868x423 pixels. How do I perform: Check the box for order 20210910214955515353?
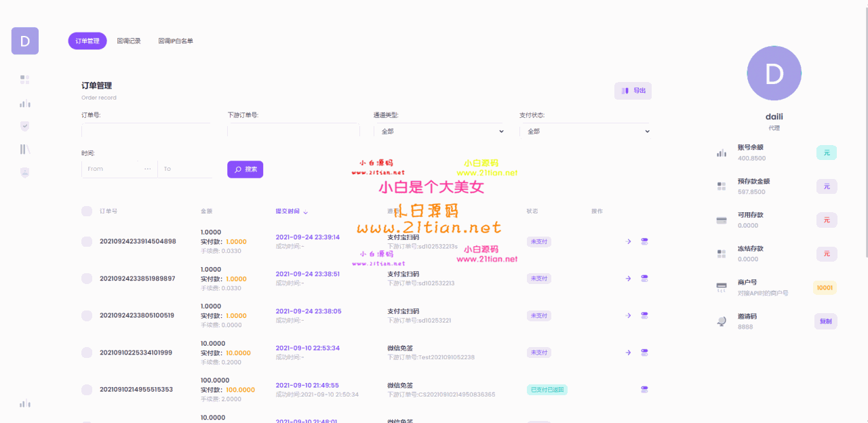87,389
